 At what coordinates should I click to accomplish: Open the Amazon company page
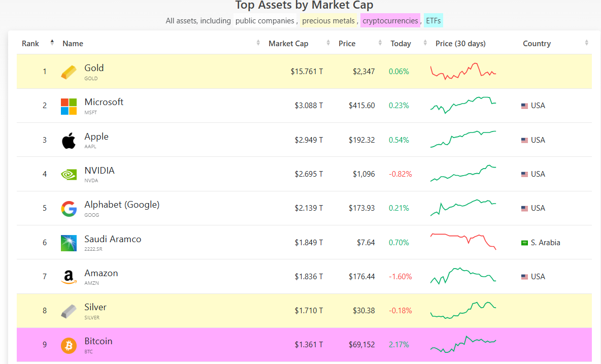[x=101, y=273]
